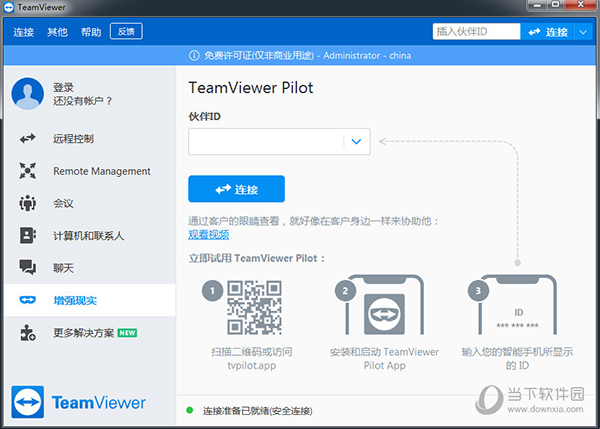The width and height of the screenshot is (600, 429).
Task: Click the 远程控制 arrows icon
Action: click(x=28, y=138)
